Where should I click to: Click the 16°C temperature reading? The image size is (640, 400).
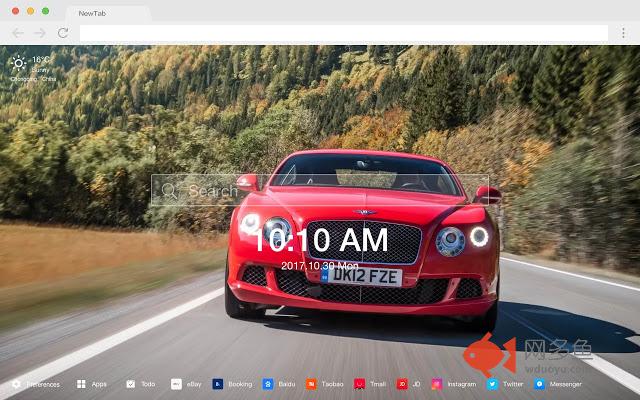[41, 60]
